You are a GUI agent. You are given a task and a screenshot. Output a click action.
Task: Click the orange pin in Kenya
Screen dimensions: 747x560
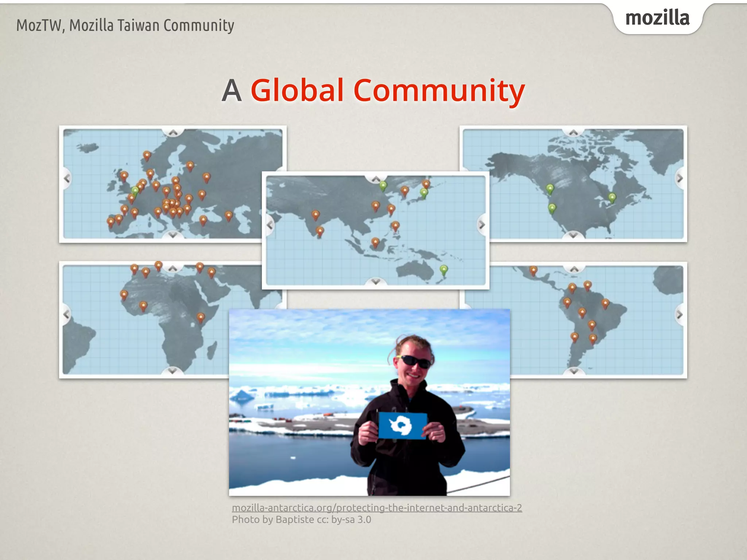pyautogui.click(x=201, y=317)
